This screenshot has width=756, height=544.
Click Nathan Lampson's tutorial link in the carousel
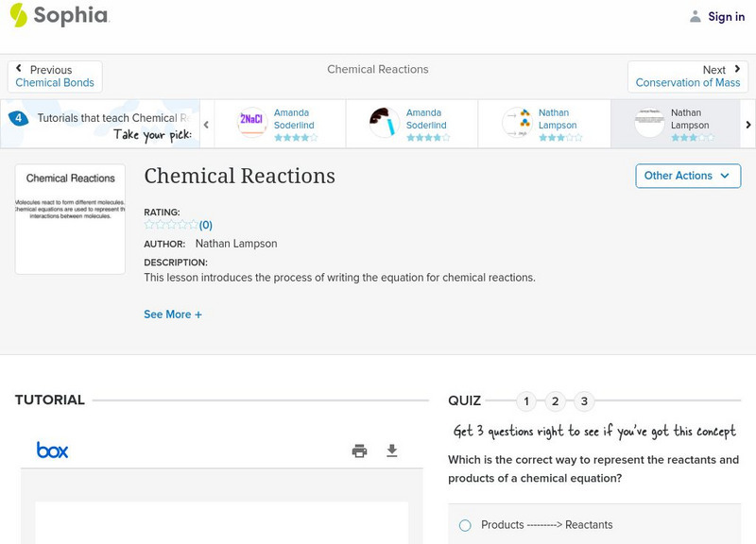[558, 119]
